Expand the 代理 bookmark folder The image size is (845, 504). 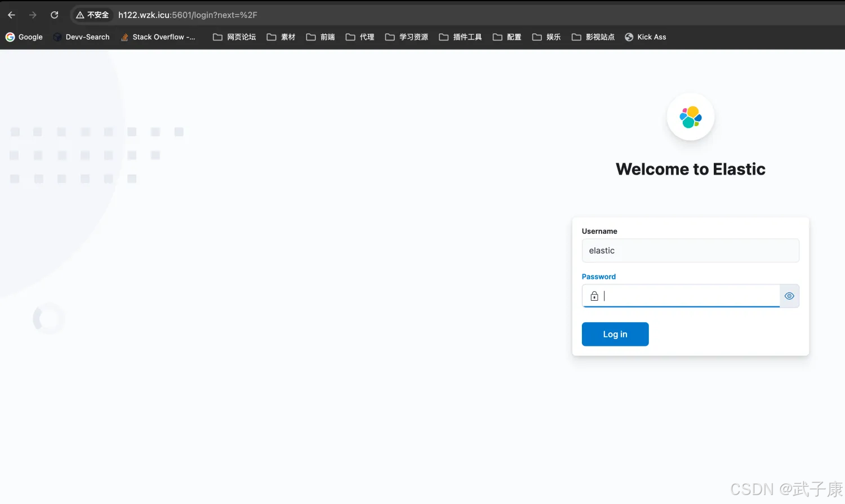360,37
